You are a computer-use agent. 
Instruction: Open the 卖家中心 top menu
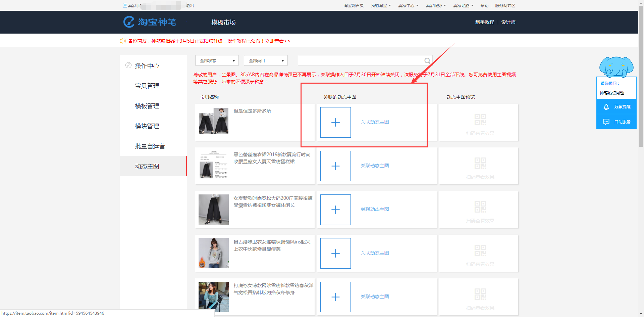408,6
